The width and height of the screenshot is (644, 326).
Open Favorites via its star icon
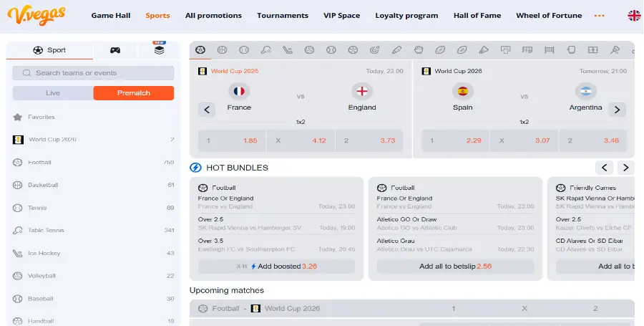pyautogui.click(x=17, y=118)
